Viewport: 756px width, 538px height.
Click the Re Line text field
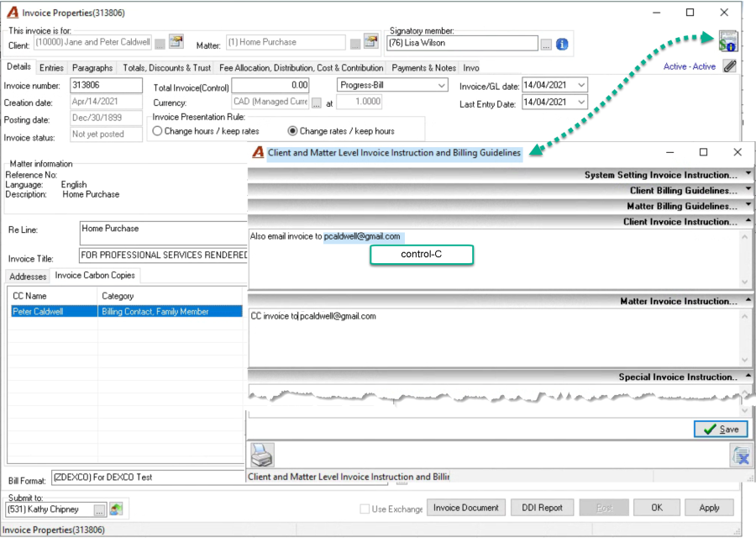(x=163, y=233)
